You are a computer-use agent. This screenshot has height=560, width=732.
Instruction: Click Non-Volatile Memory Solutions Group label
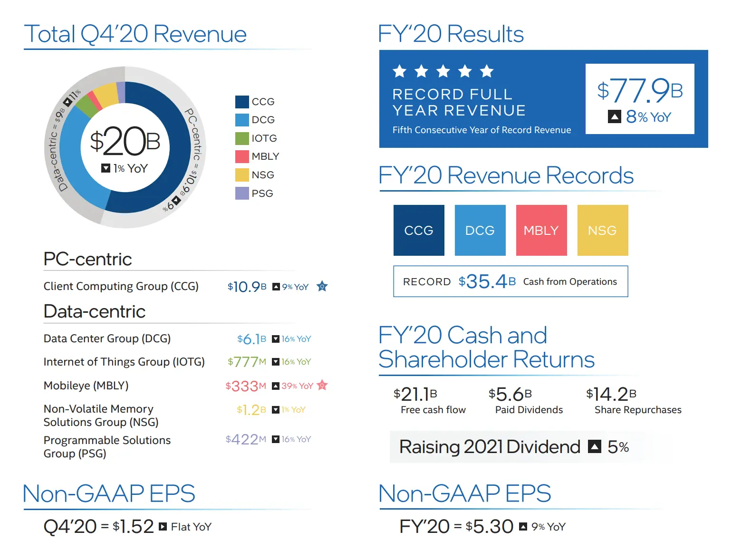(101, 415)
